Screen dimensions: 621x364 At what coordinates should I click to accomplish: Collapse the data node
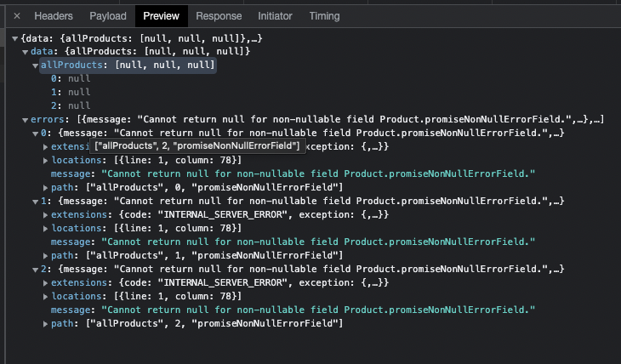pyautogui.click(x=25, y=52)
